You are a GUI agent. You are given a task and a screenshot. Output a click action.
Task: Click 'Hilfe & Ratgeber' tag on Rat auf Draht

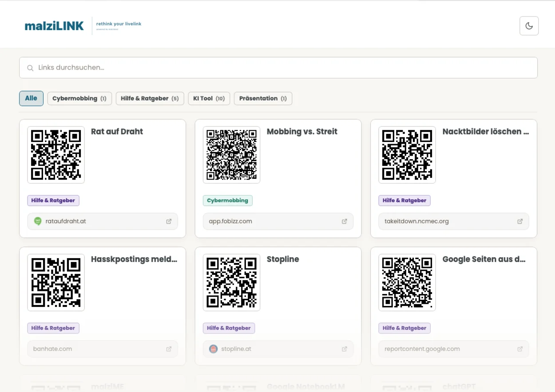click(x=53, y=200)
